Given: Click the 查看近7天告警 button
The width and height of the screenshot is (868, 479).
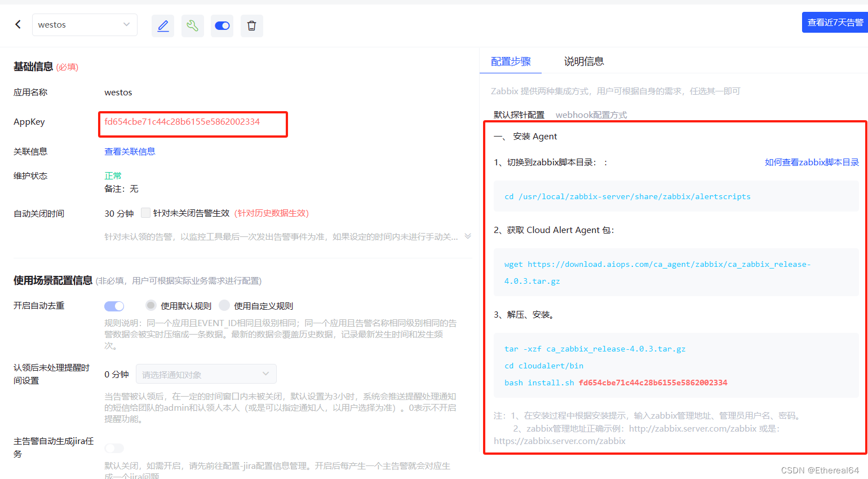Looking at the screenshot, I should tap(835, 23).
